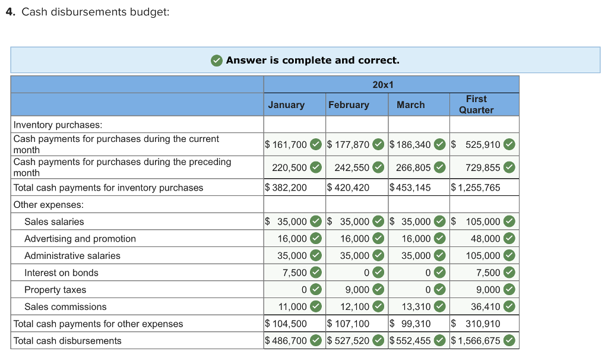Click checkmark next to January $161,700 value
608x364 pixels.
click(x=316, y=144)
